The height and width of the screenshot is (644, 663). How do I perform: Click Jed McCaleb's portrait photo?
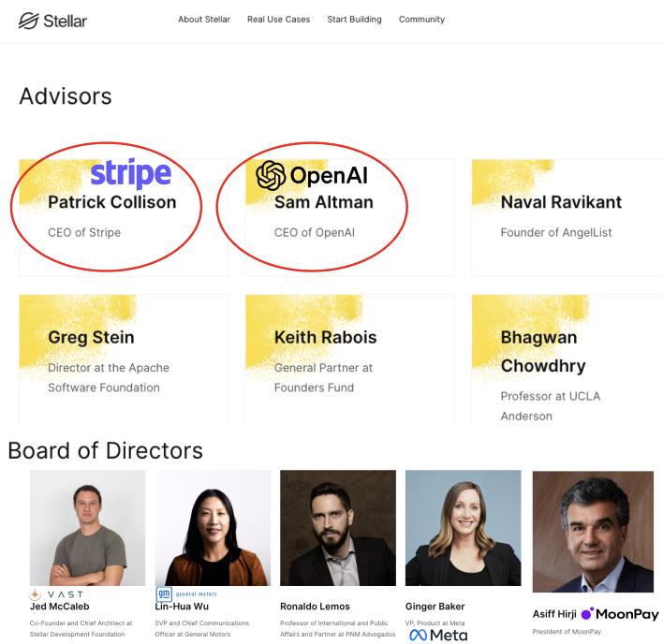tap(87, 528)
